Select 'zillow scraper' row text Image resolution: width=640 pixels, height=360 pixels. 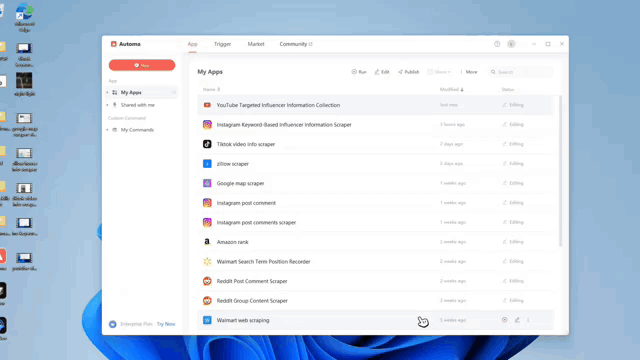(x=233, y=164)
